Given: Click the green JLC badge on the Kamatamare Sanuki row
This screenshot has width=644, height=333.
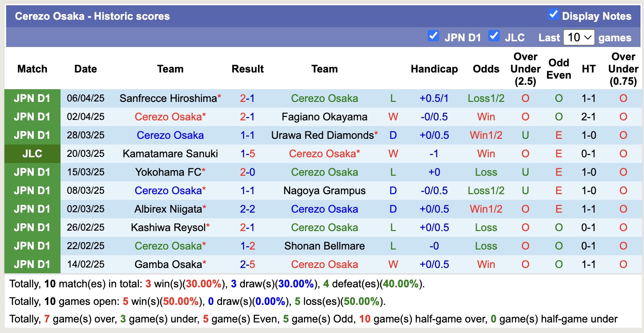Looking at the screenshot, I should coord(32,153).
